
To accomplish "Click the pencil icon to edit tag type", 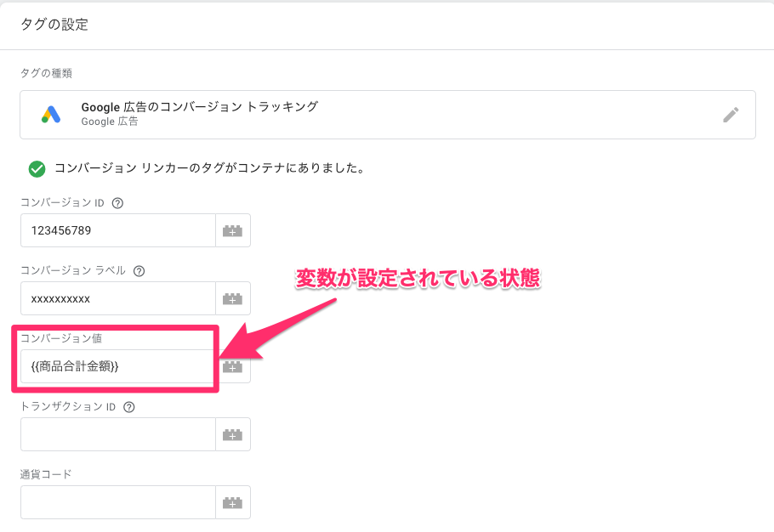I will pyautogui.click(x=731, y=114).
